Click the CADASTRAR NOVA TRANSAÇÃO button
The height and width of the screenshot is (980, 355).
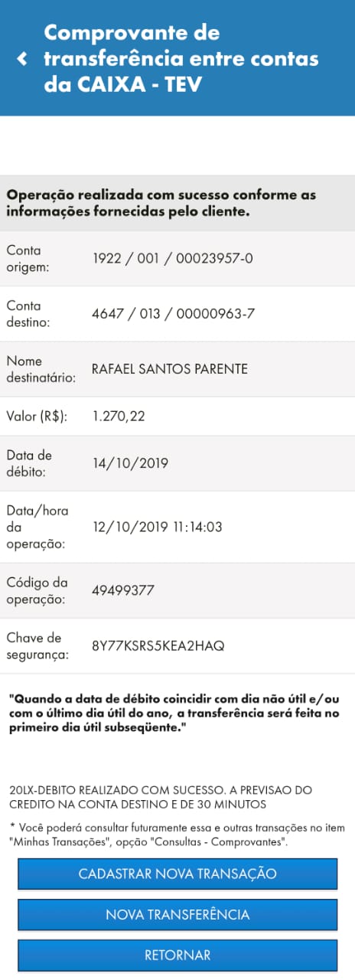(x=177, y=874)
